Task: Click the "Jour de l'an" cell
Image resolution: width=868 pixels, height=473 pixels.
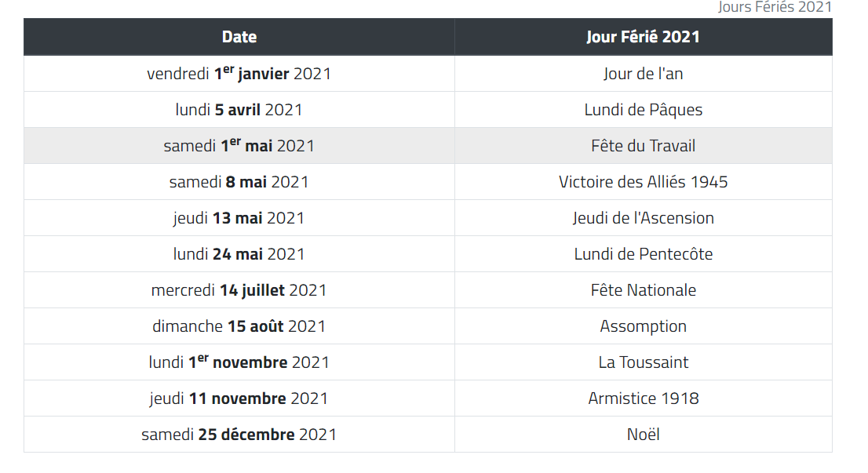Action: (643, 74)
